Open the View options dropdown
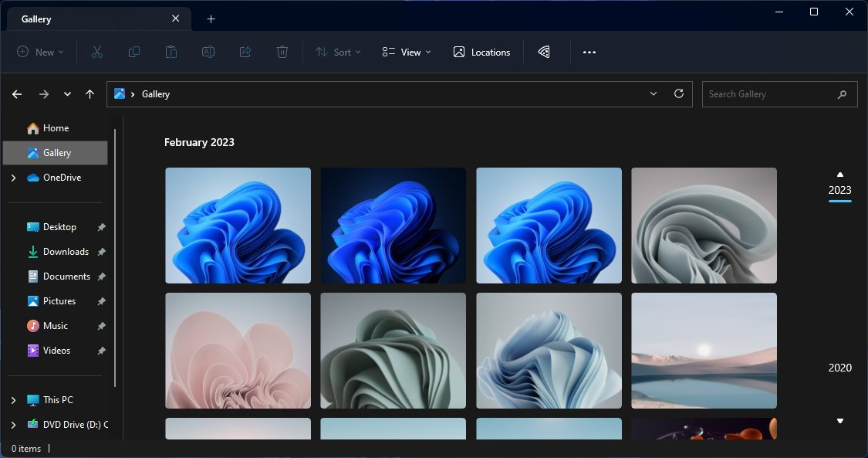Screen dimensions: 868x458 coord(405,52)
